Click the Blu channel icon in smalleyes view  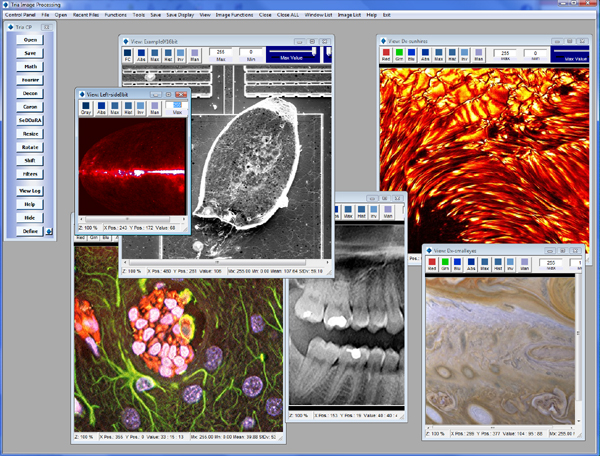459,262
